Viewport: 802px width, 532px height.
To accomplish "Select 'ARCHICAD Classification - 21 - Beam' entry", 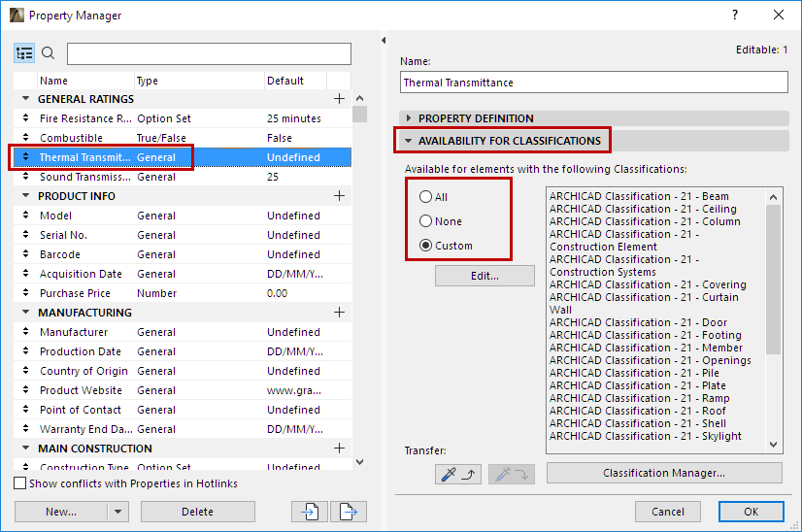I will pos(639,196).
